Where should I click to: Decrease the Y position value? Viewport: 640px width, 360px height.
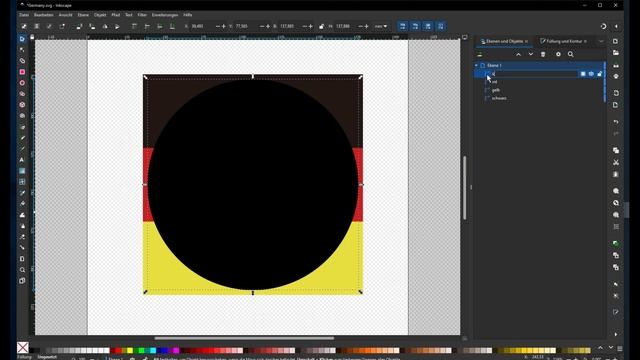coord(262,27)
